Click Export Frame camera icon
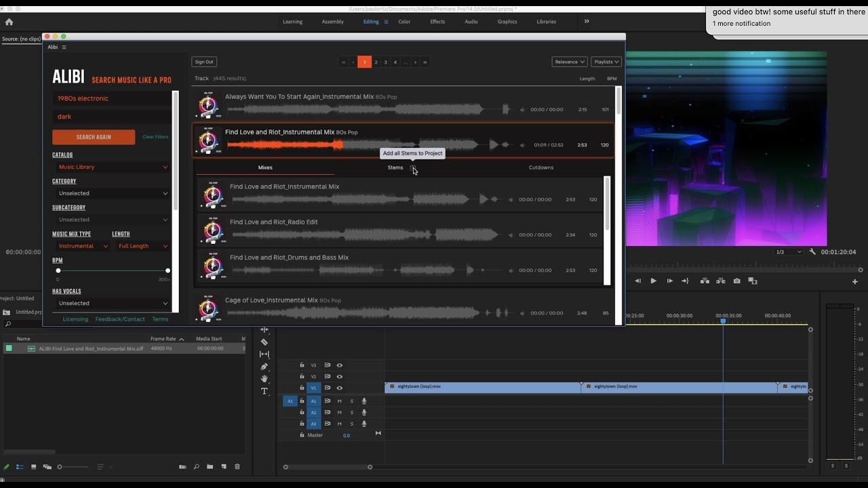The image size is (868, 488). (x=737, y=281)
